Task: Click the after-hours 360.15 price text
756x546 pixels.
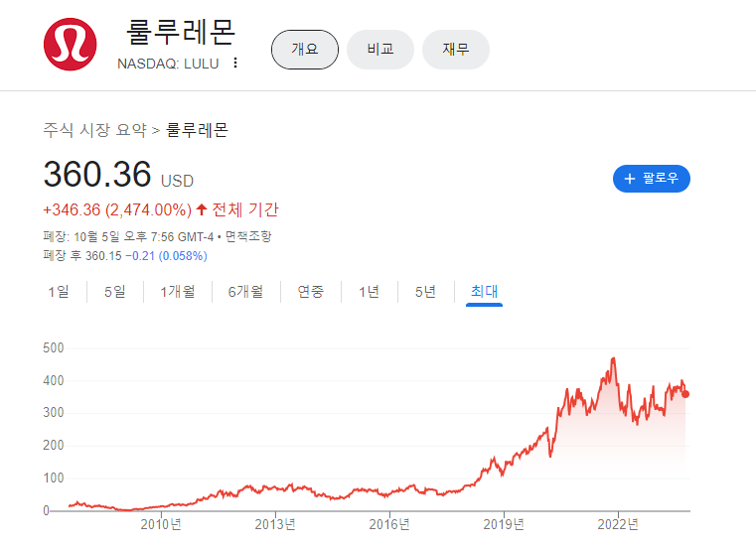Action: 103,256
